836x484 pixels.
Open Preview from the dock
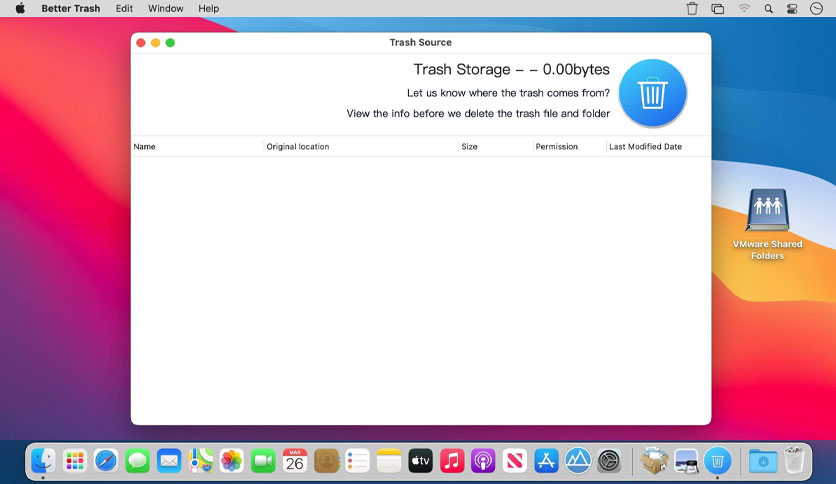point(686,461)
